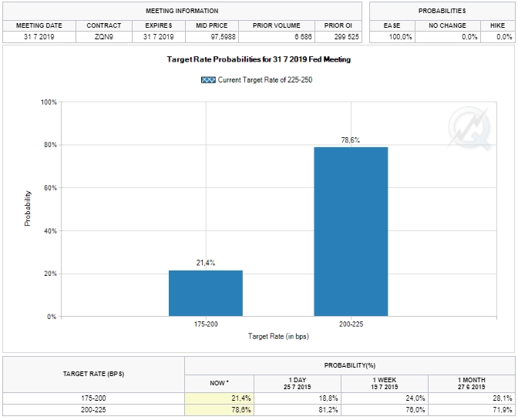
Task: Click the 78,6% bar data label
Action: [x=351, y=140]
